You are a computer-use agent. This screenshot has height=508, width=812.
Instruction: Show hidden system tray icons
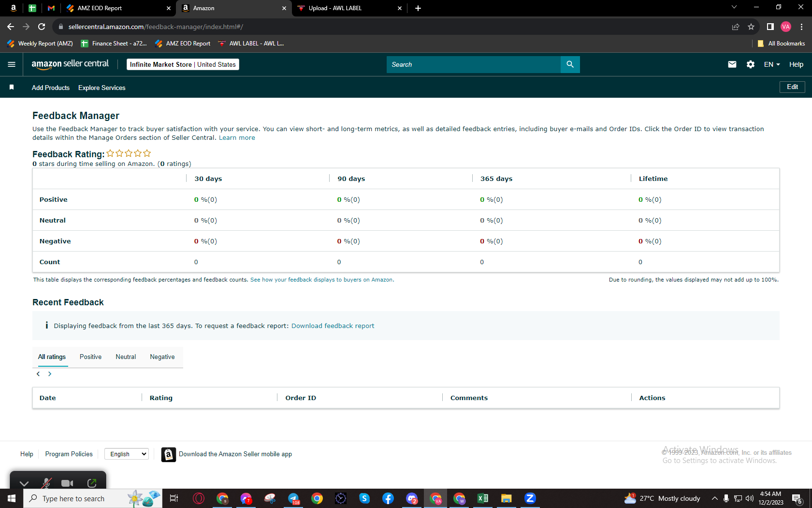click(714, 498)
